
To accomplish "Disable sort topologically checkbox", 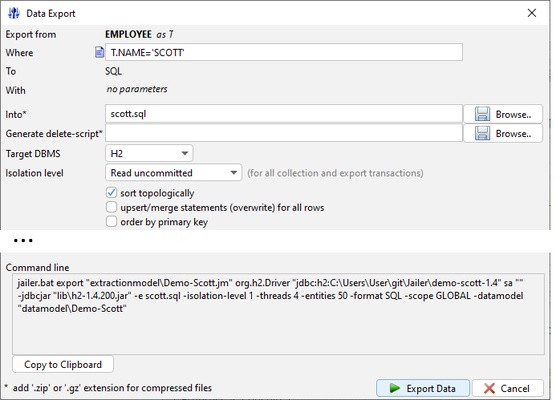I will coord(111,193).
